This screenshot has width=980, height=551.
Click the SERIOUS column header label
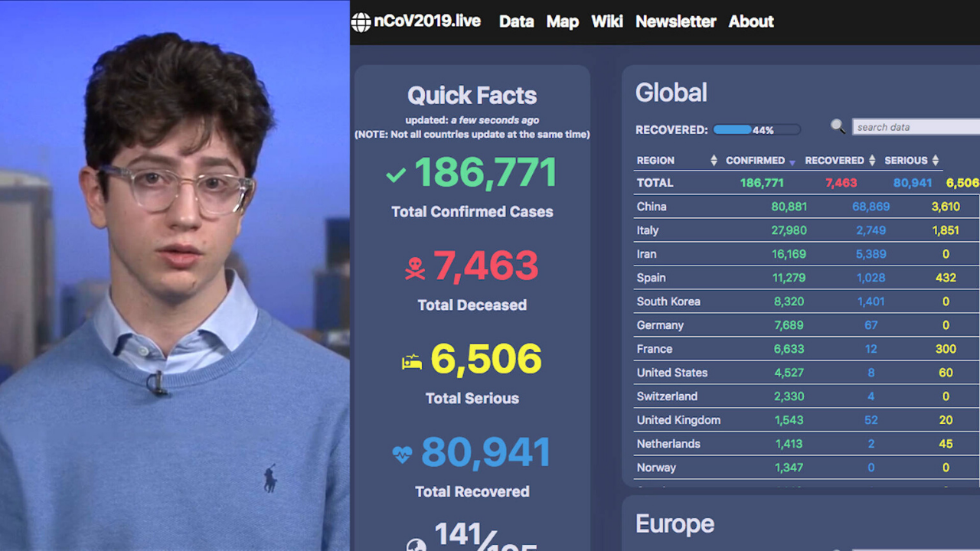tap(906, 161)
